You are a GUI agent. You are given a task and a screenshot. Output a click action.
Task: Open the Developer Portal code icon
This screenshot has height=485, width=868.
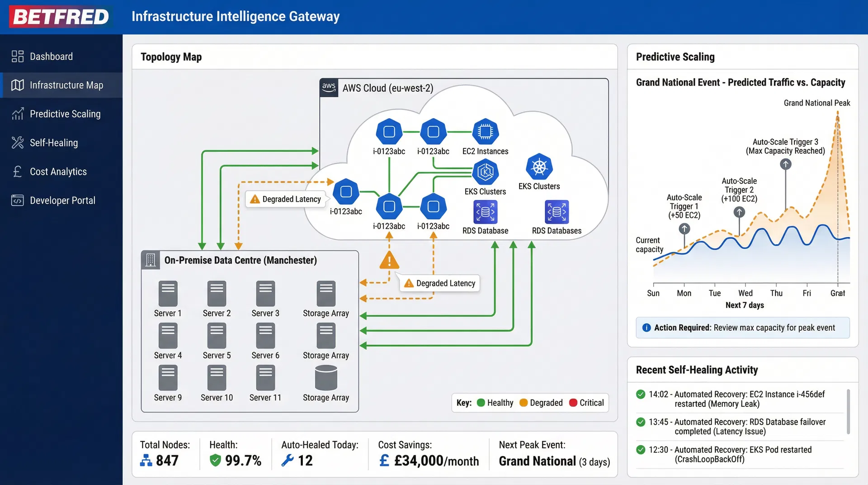[17, 200]
